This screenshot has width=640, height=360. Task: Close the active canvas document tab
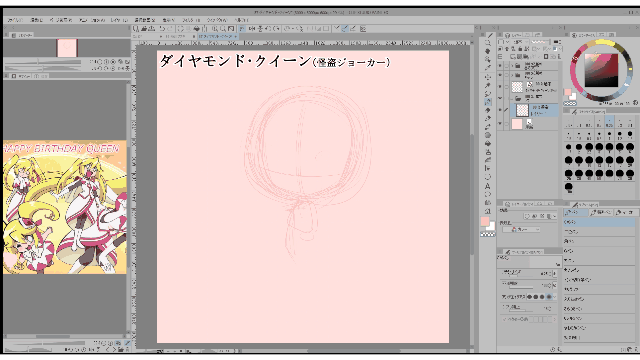[236, 36]
